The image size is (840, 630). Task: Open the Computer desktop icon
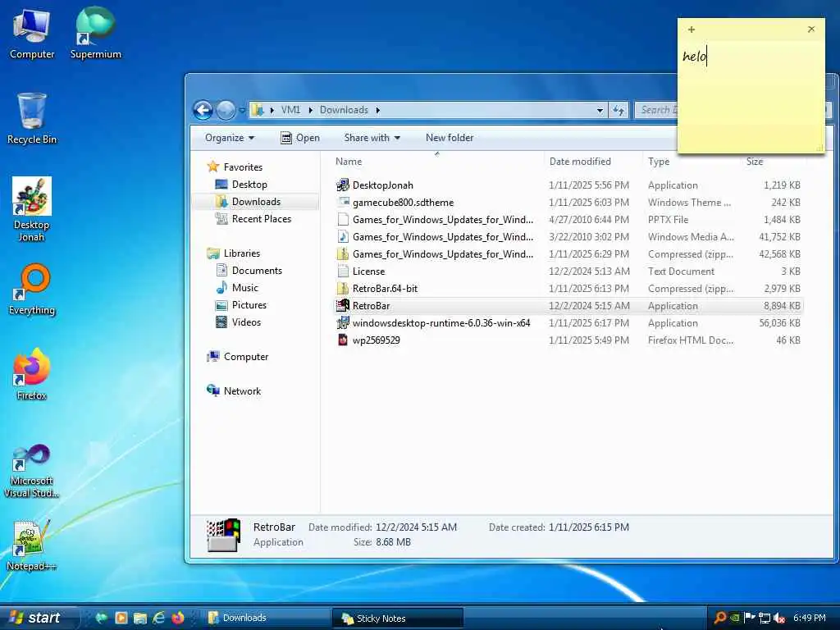(x=32, y=34)
